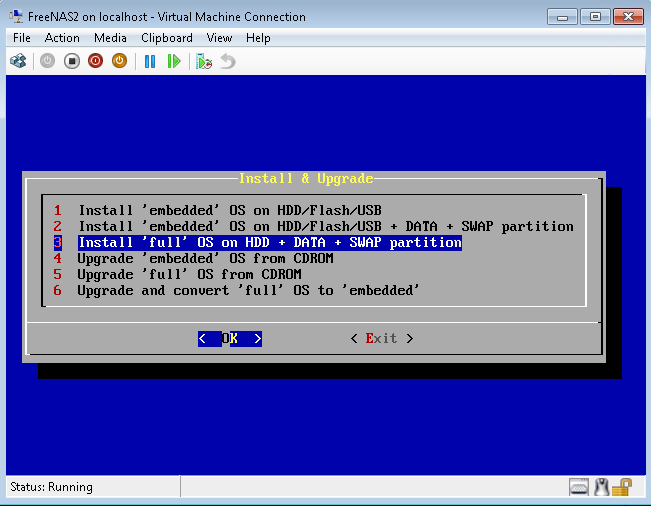Click the mouse status icon in status bar
The height and width of the screenshot is (506, 651).
click(601, 487)
